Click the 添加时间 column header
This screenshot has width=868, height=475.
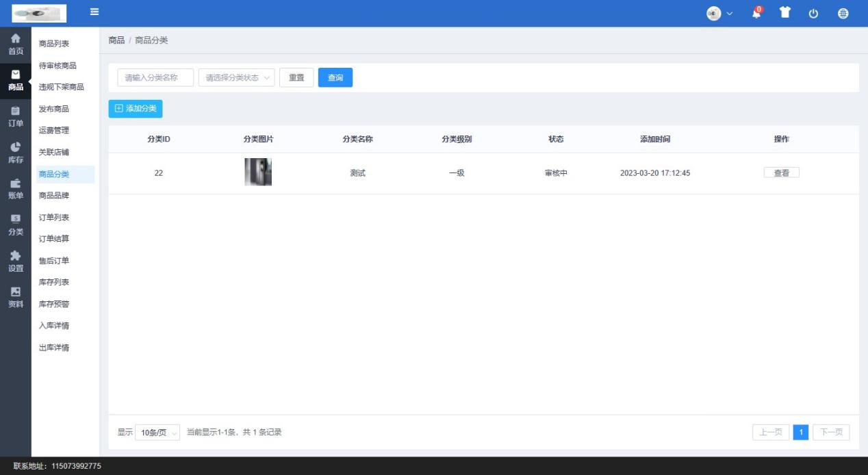click(x=655, y=139)
